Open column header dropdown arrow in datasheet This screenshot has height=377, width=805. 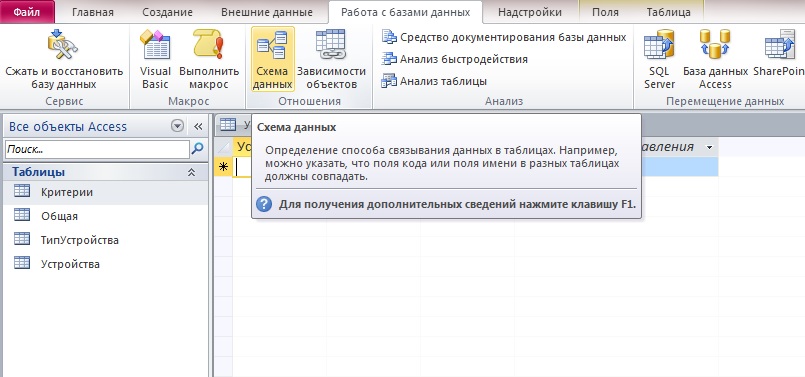[x=710, y=147]
